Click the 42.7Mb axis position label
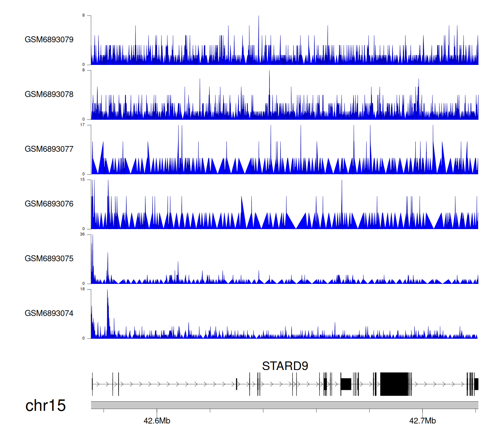The image size is (504, 444). click(422, 421)
